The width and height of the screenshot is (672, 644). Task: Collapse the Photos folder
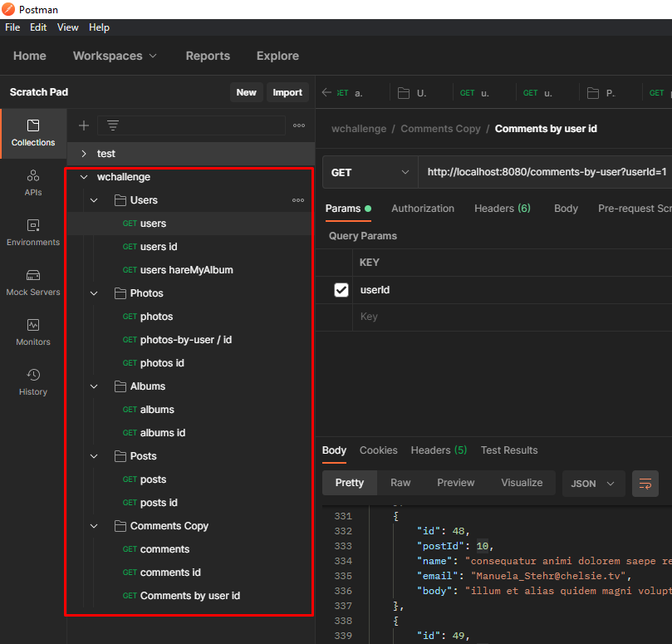[94, 293]
